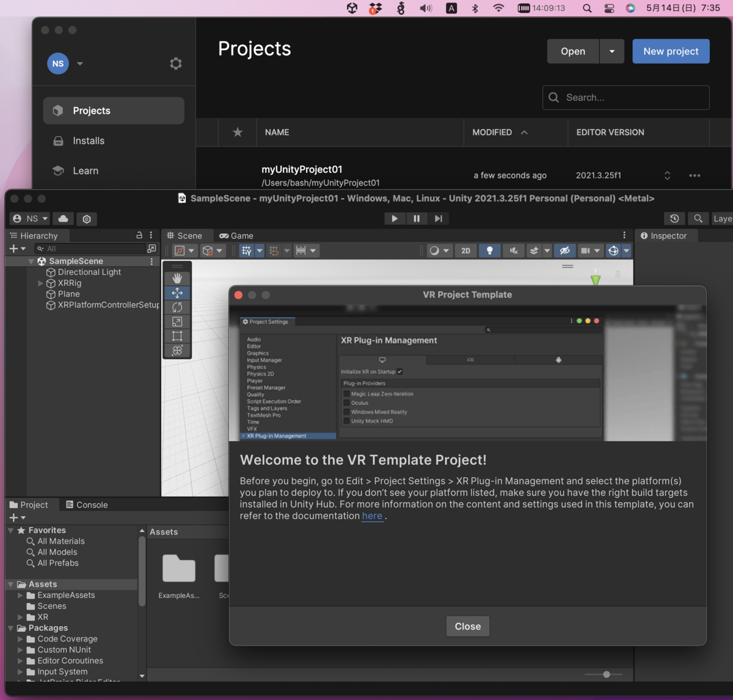This screenshot has width=733, height=700.
Task: Click the favorites star column header
Action: (x=238, y=132)
